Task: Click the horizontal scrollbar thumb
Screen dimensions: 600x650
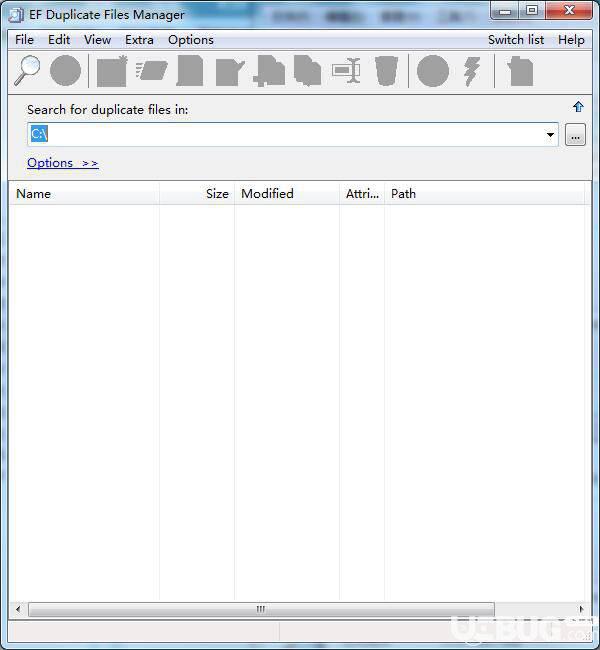Action: coord(261,609)
